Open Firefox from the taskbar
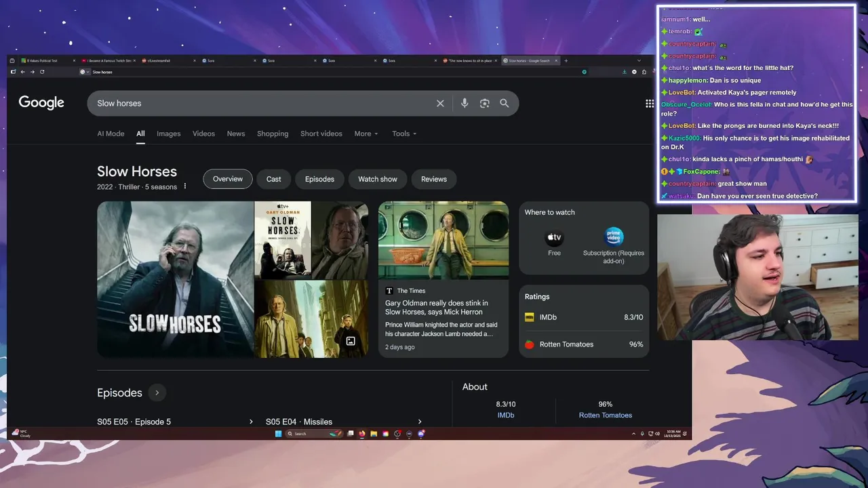The height and width of the screenshot is (488, 868). pos(362,434)
